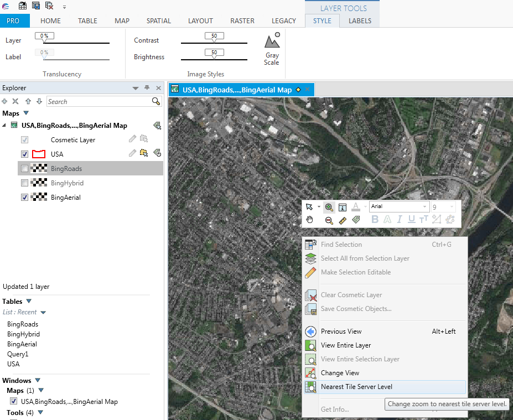Select the Zoom Out tool
513x420 pixels.
(329, 220)
